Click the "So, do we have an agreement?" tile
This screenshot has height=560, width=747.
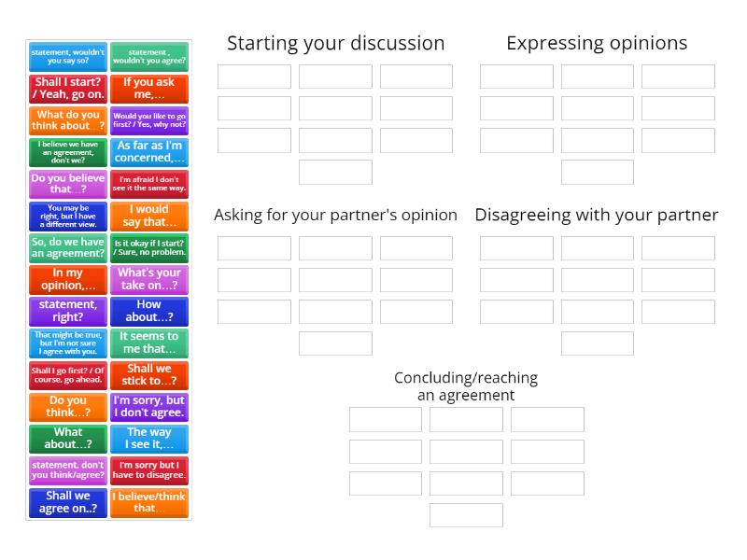68,248
